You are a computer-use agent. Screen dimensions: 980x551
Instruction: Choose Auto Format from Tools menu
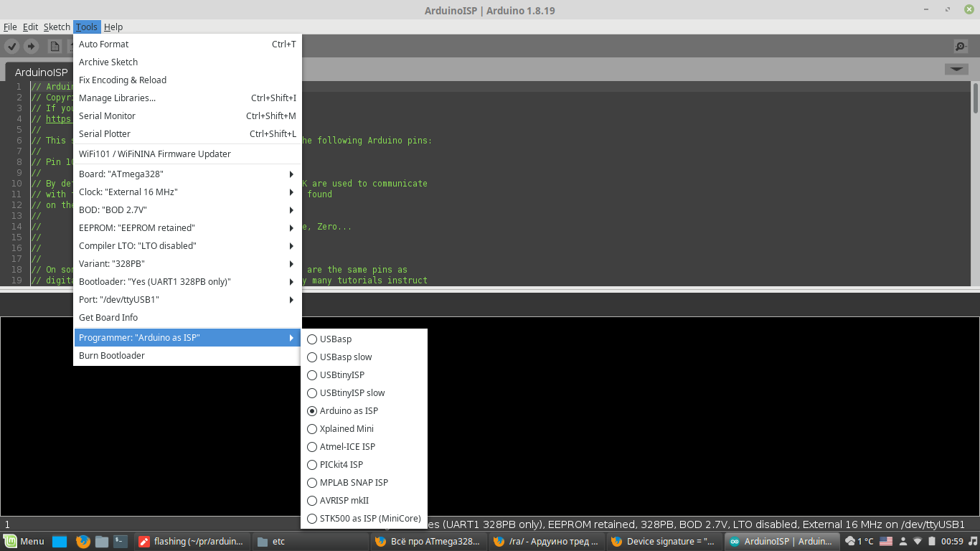pyautogui.click(x=187, y=44)
